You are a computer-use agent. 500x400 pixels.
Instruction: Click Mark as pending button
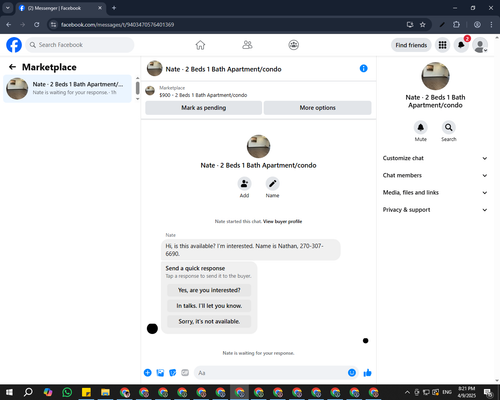(203, 108)
